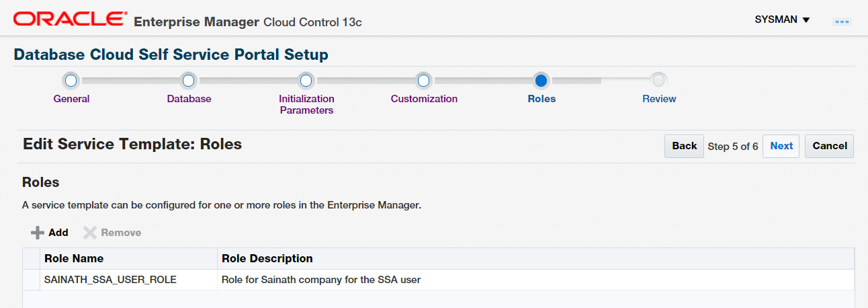Click the Review step circle
Viewport: 868px width, 308px height.
click(659, 81)
